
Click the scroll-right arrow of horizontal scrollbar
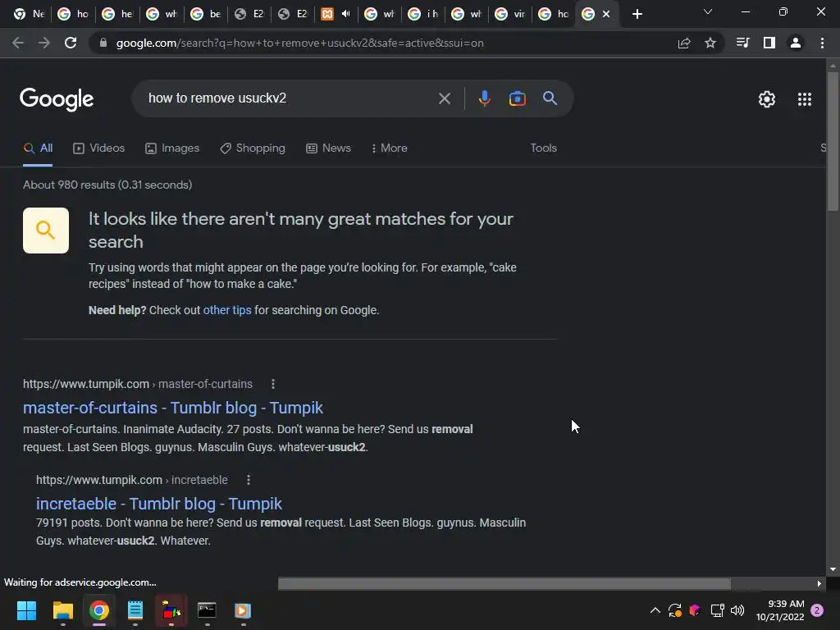coord(819,583)
